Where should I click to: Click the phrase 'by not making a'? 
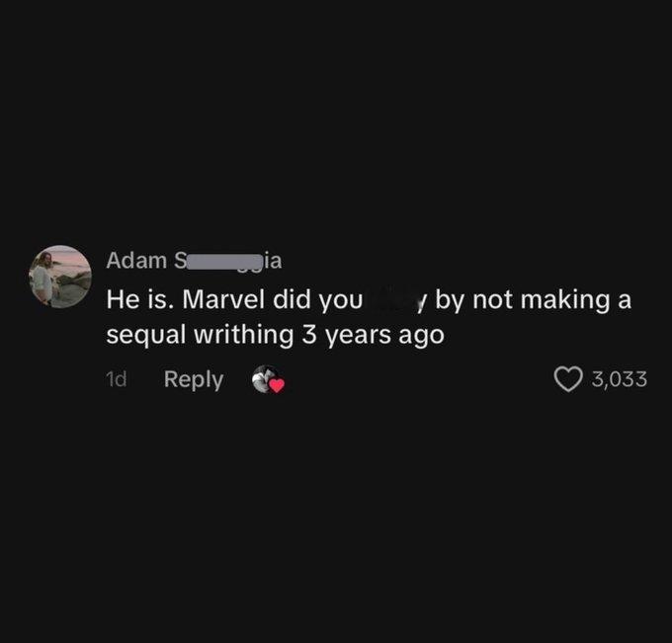pos(534,300)
